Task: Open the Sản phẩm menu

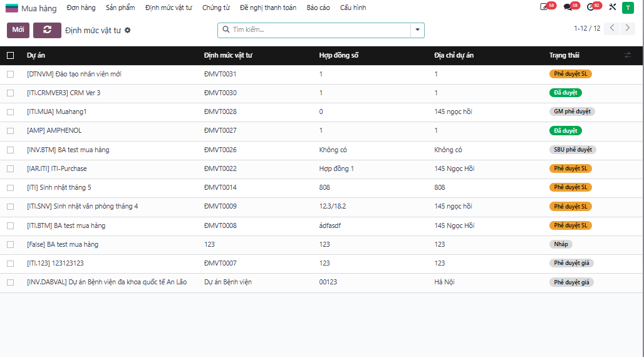Action: click(120, 8)
